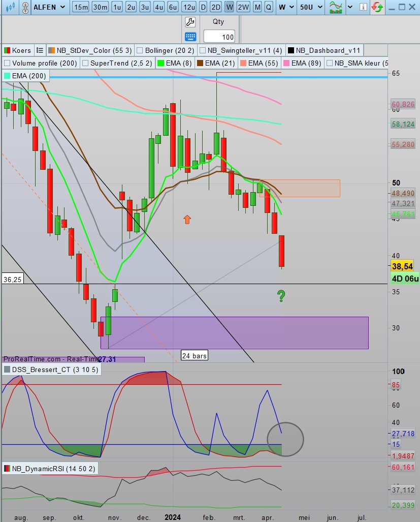
Task: Select the 15m timeframe button
Action: [81, 8]
